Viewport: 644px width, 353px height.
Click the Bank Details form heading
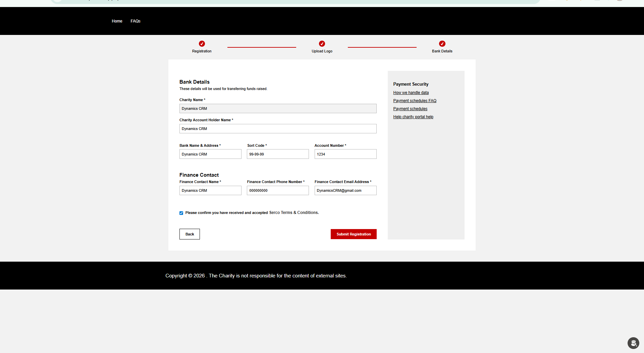(x=195, y=82)
